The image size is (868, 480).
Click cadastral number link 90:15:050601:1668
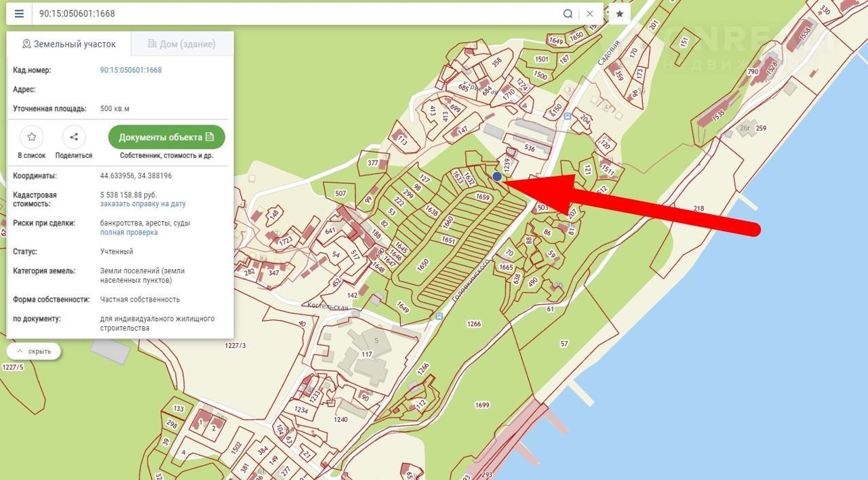[x=131, y=70]
